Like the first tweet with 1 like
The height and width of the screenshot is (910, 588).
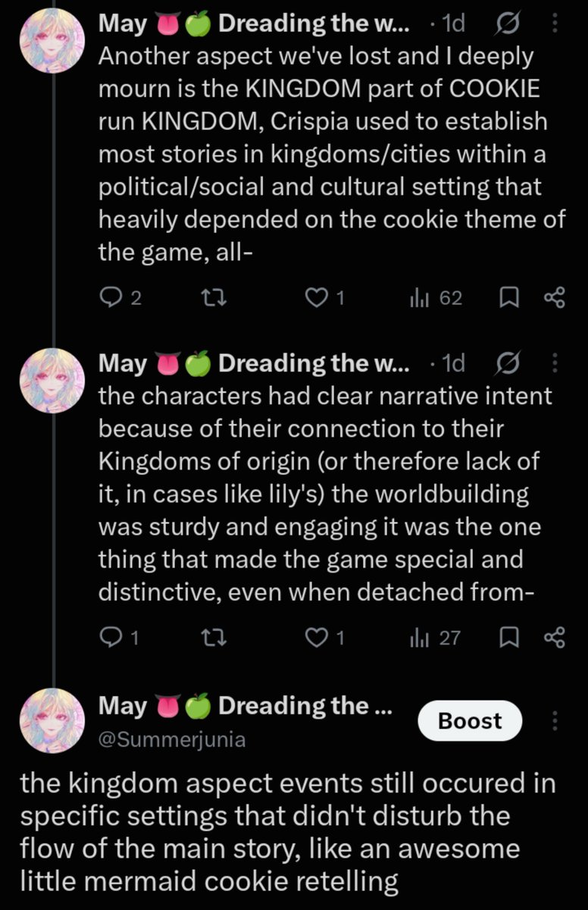[x=325, y=299]
